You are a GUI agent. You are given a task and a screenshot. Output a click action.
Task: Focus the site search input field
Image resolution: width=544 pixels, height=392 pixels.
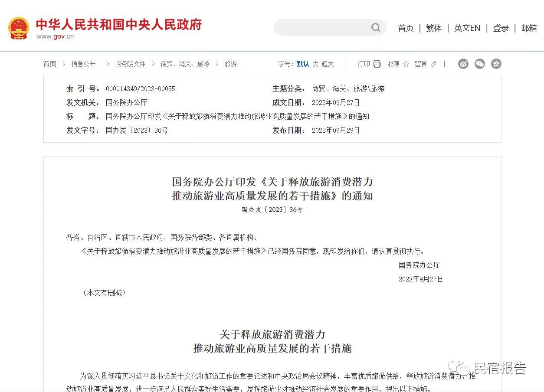(323, 28)
